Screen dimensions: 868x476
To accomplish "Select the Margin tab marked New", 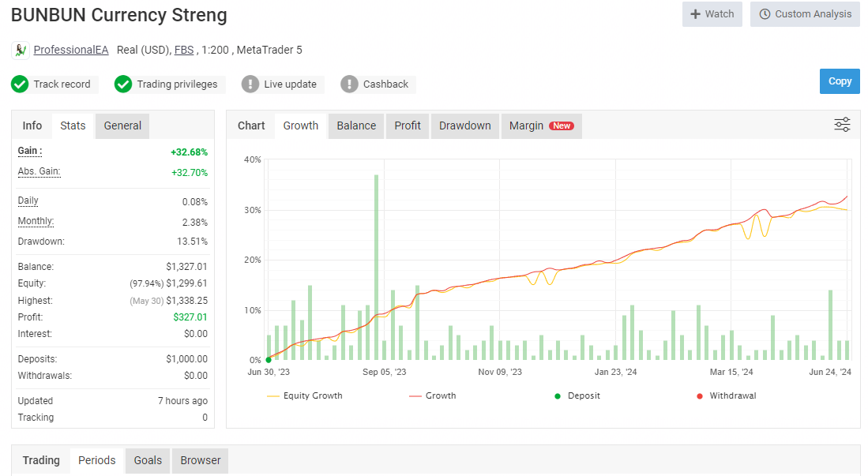I will pos(541,126).
